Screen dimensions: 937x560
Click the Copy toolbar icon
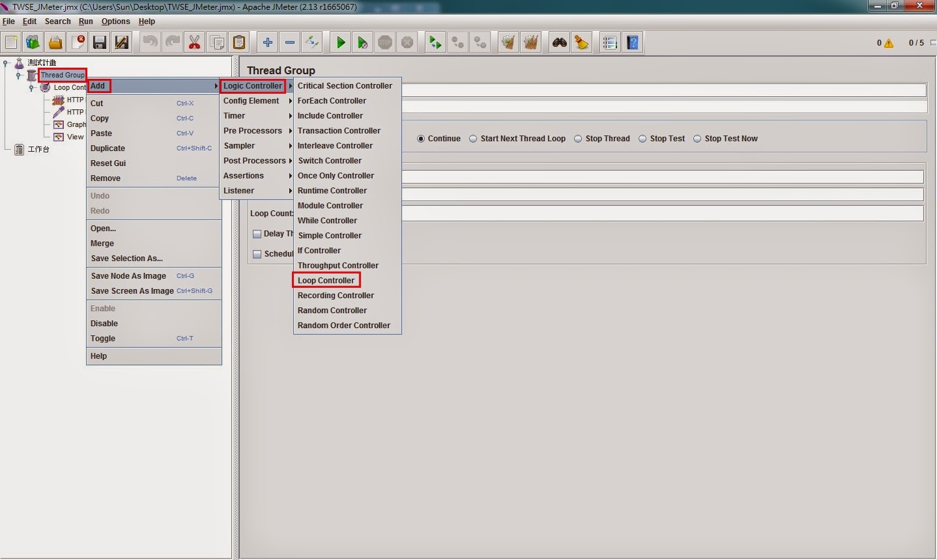tap(217, 43)
